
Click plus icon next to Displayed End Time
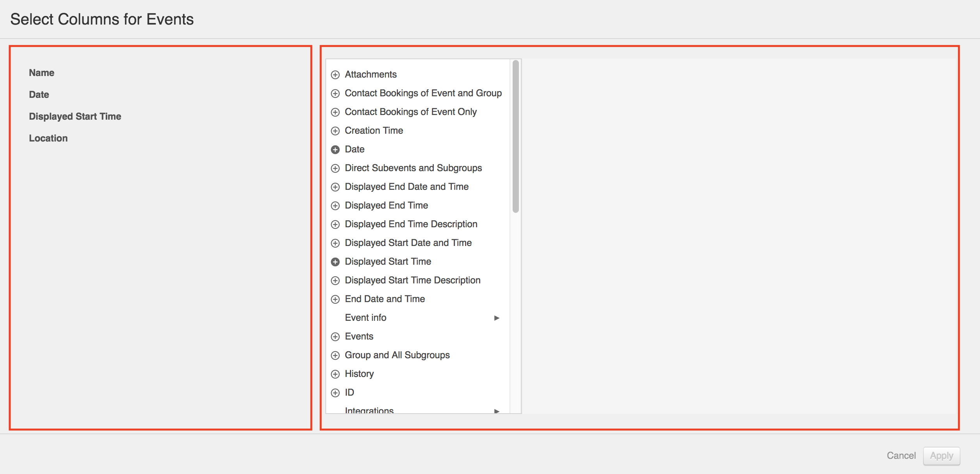(x=335, y=206)
